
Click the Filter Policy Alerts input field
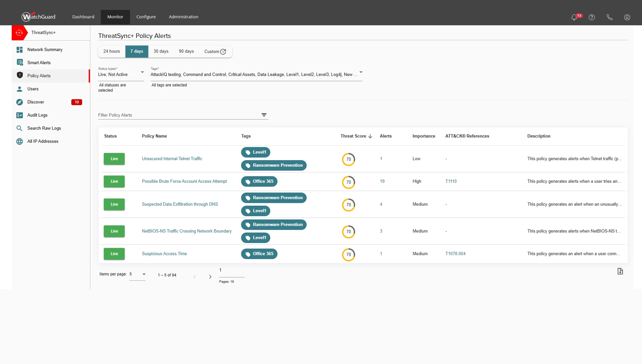click(x=177, y=115)
